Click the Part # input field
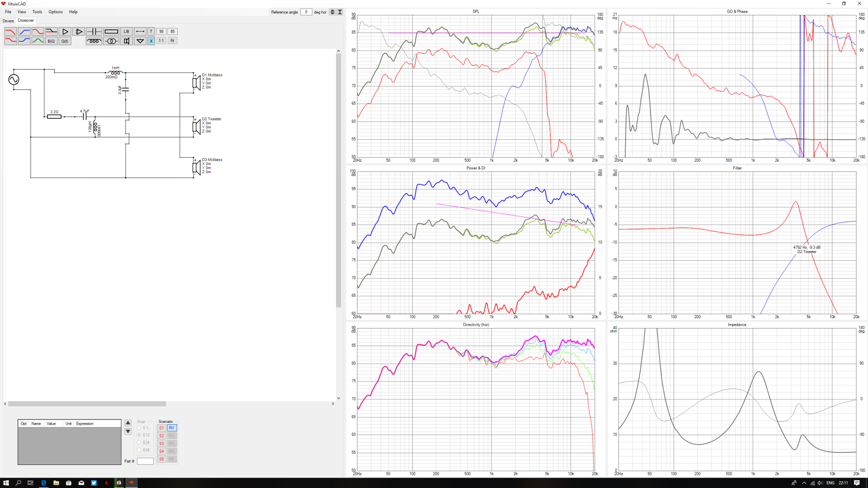 pyautogui.click(x=145, y=461)
